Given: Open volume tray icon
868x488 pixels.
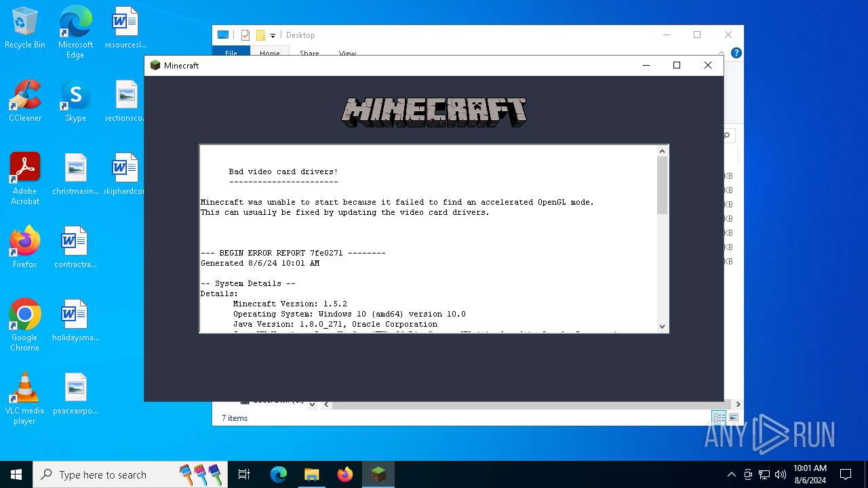Looking at the screenshot, I should point(781,474).
